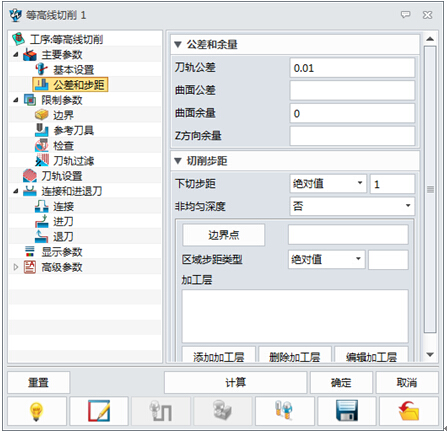Image resolution: width=447 pixels, height=435 pixels.
Task: Open the 刀轨过滤 tree item
Action: (73, 161)
